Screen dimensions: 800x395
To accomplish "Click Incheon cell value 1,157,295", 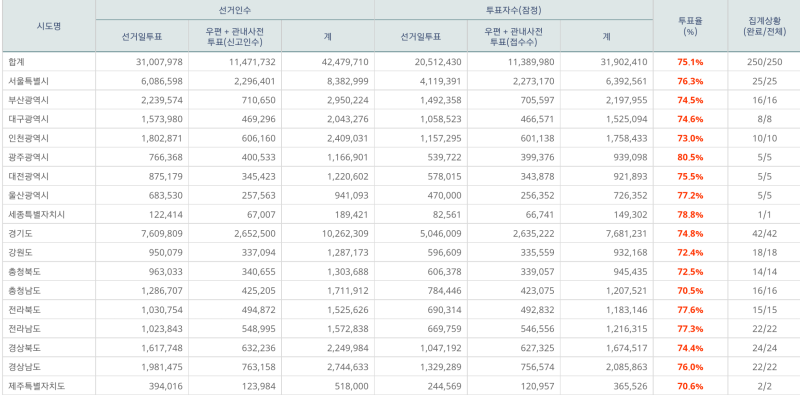I will 440,138.
